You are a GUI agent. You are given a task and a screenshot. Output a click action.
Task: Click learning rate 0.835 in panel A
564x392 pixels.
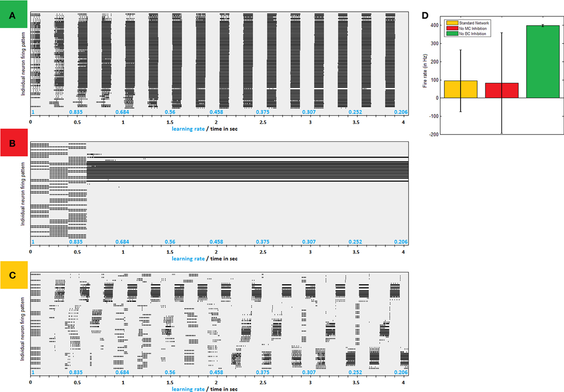[x=76, y=112]
